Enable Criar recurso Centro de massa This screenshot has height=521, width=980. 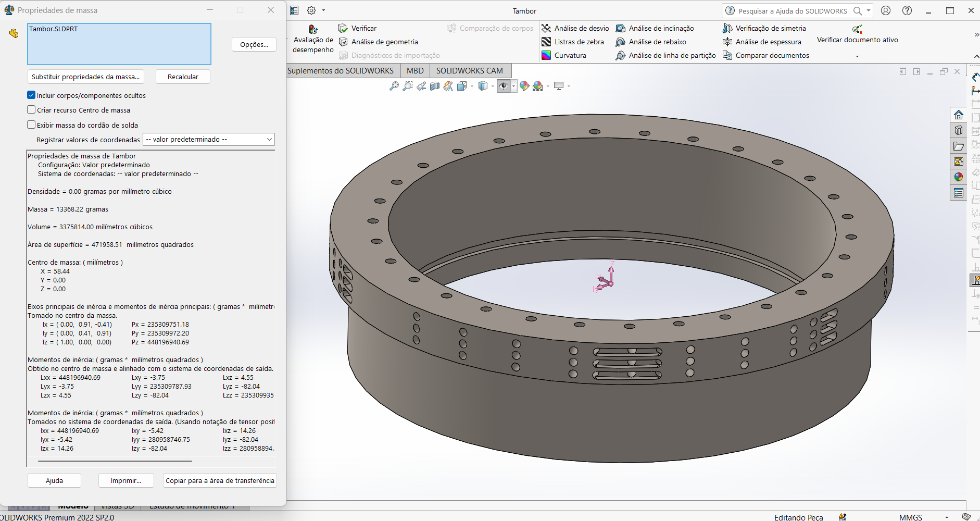click(31, 110)
